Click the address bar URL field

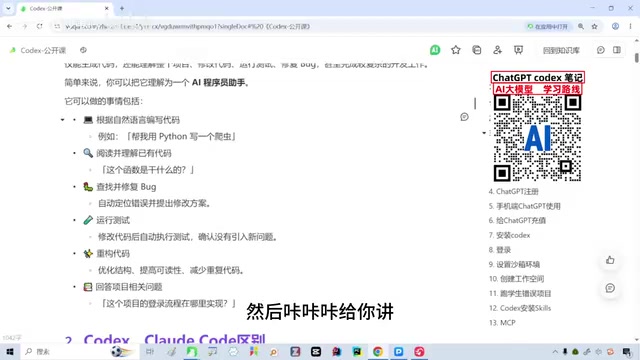pos(286,26)
